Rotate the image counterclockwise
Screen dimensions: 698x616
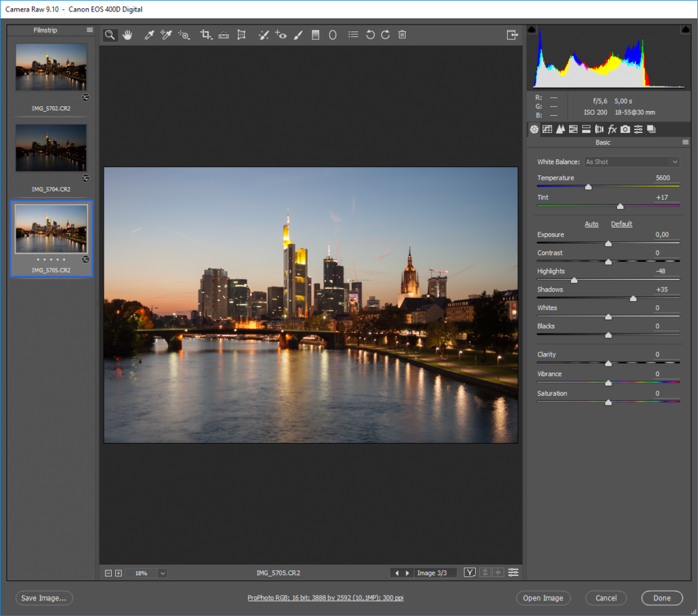[x=369, y=35]
